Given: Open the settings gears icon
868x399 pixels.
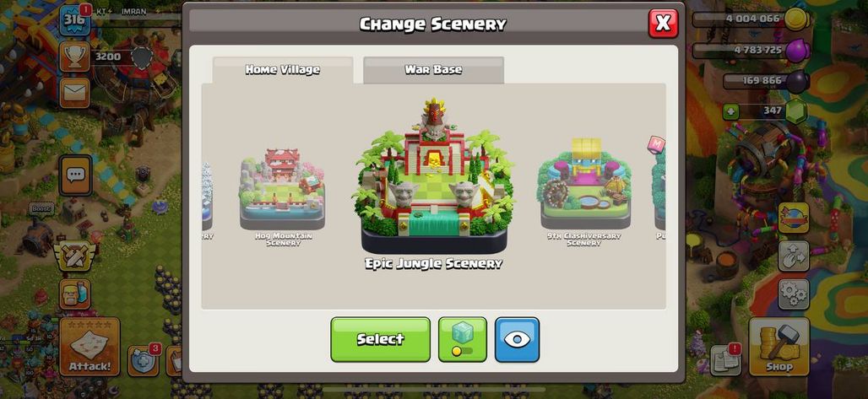Looking at the screenshot, I should [x=793, y=294].
